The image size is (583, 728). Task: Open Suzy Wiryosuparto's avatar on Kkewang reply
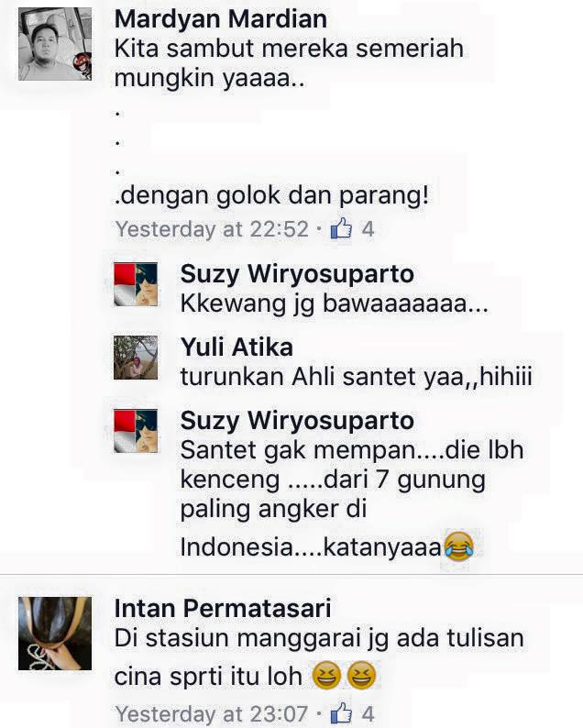[136, 284]
